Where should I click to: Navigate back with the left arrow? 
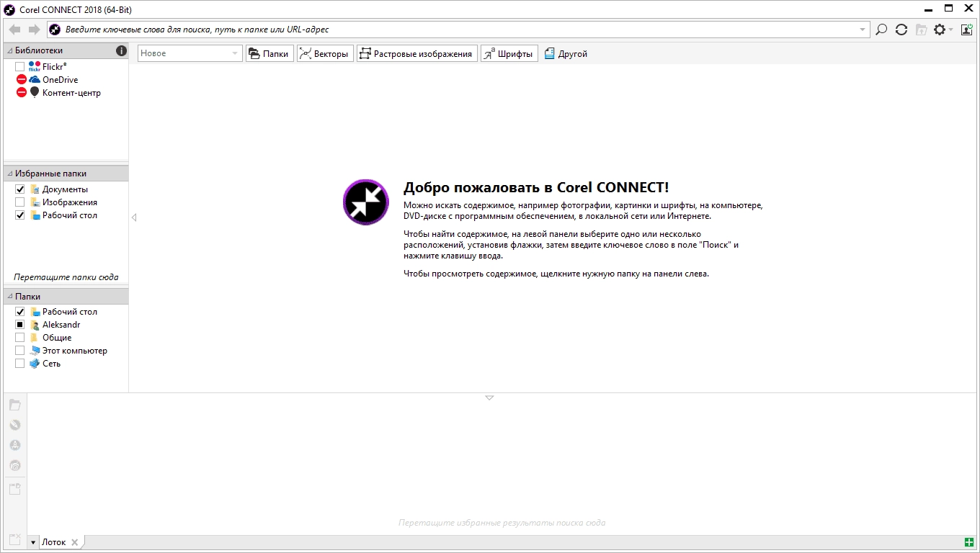pos(14,30)
